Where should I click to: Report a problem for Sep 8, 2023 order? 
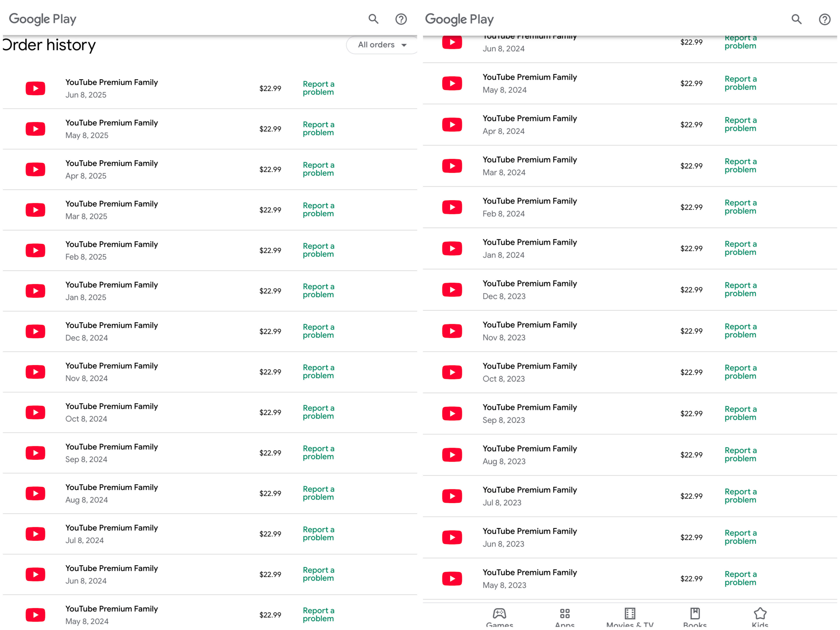(x=740, y=413)
